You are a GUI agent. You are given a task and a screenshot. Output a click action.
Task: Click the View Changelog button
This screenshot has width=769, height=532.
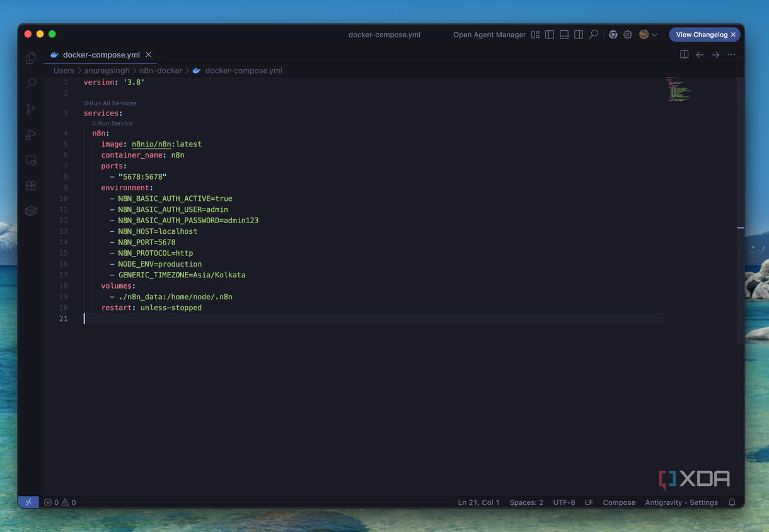pos(702,35)
